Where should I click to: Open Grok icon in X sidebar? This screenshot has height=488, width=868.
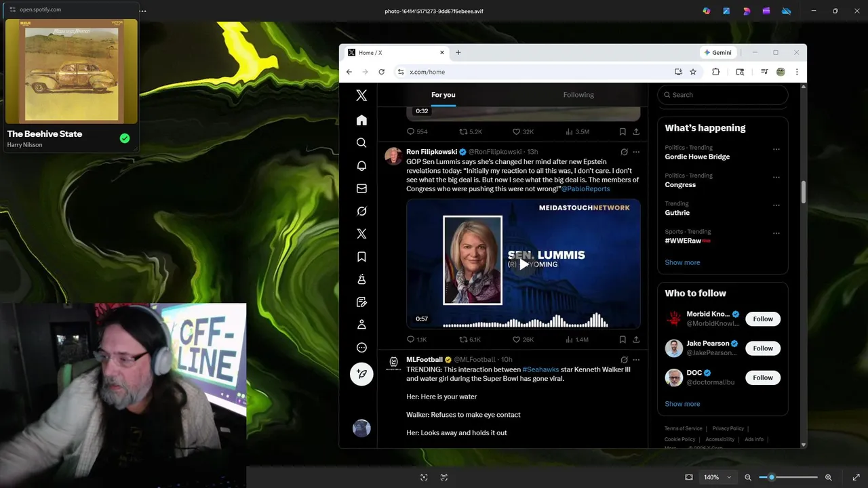(x=361, y=211)
